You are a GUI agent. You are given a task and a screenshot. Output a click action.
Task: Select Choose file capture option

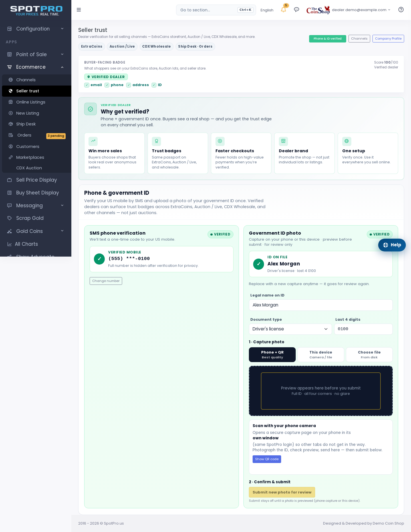369,355
